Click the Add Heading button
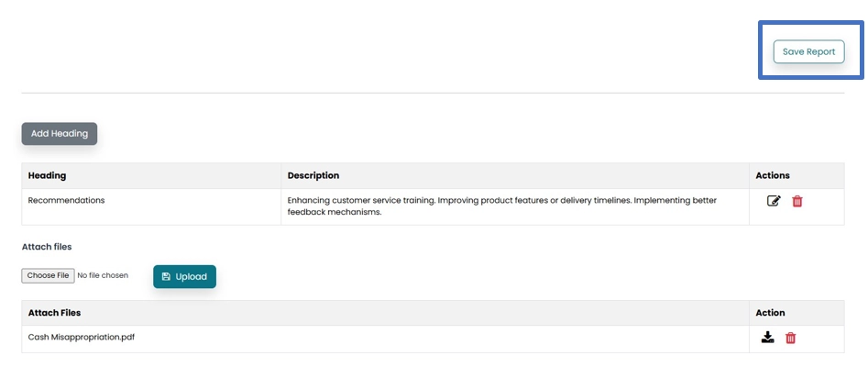Screen dimensions: 868x367 pos(60,133)
